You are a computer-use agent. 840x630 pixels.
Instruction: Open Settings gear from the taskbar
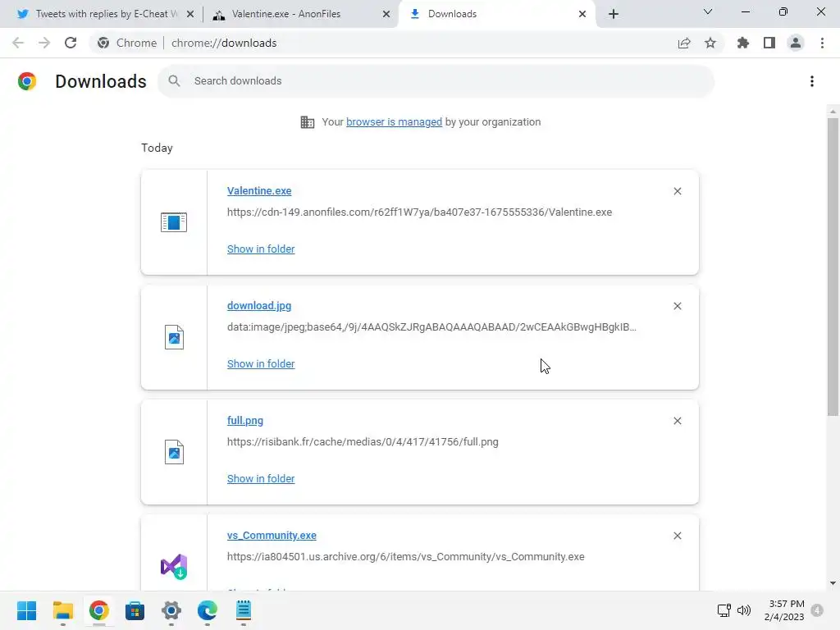[171, 610]
